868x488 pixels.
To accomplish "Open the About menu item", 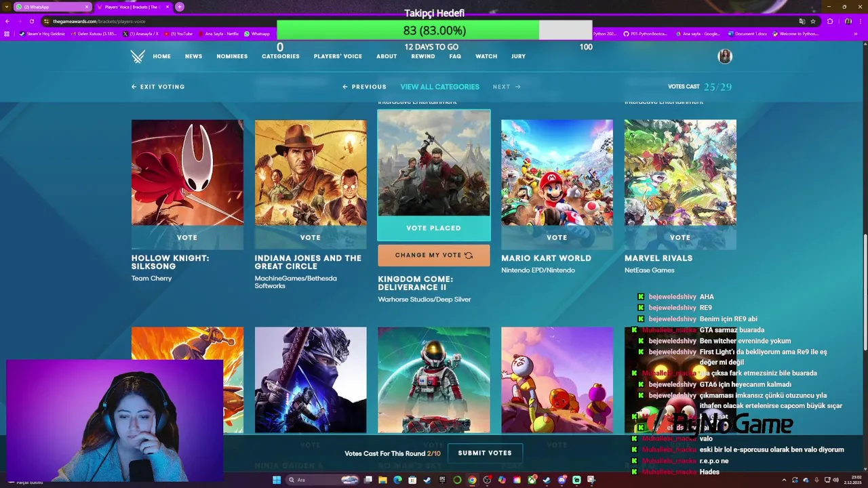I will 387,56.
